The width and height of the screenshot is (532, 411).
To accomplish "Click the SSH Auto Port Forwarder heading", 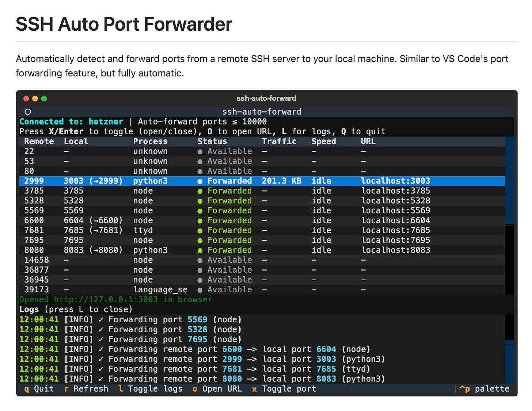I will click(124, 24).
